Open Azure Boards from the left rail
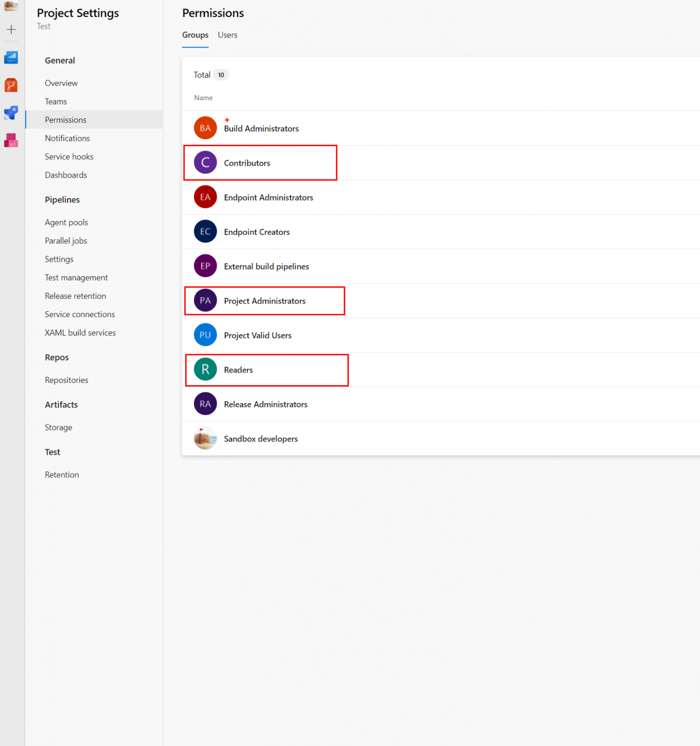 click(x=11, y=58)
